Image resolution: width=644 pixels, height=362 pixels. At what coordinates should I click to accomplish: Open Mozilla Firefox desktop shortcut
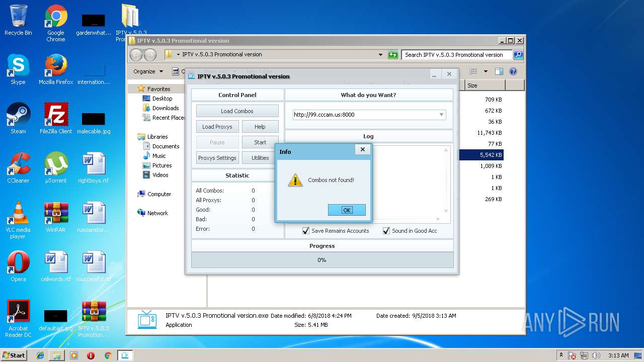[56, 69]
